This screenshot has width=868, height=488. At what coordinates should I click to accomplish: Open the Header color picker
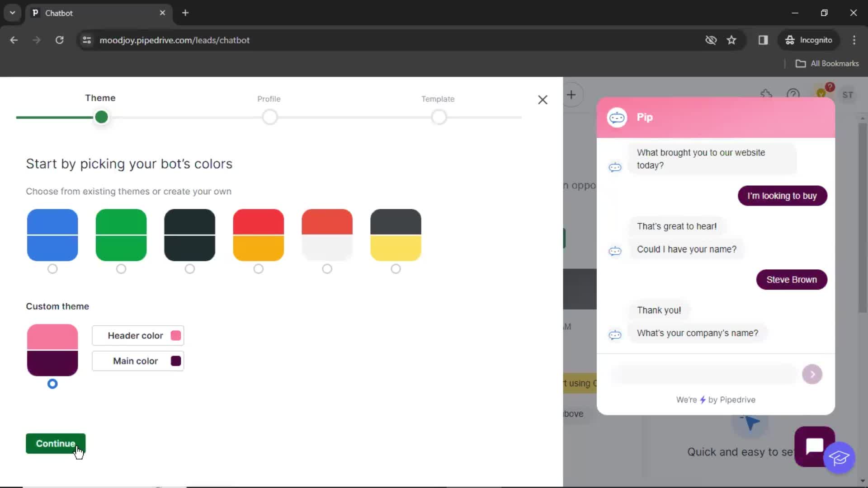point(138,335)
